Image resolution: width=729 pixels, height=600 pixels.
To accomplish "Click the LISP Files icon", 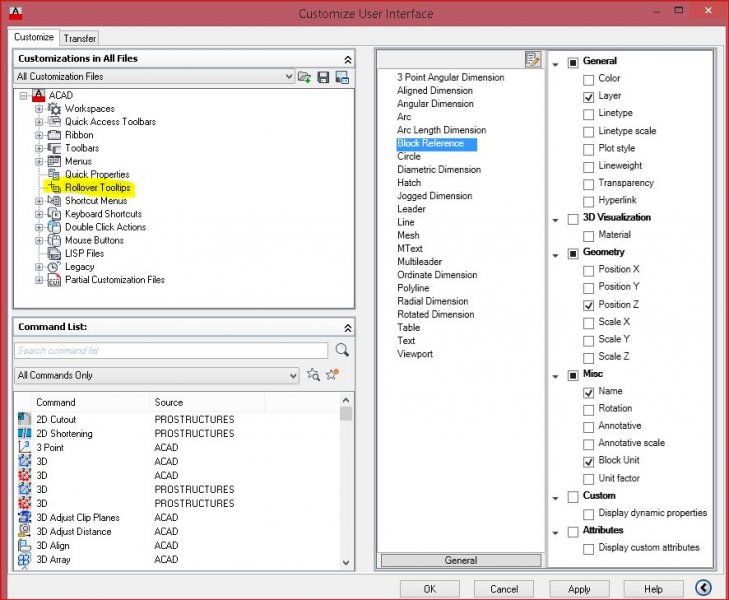I will coord(54,254).
